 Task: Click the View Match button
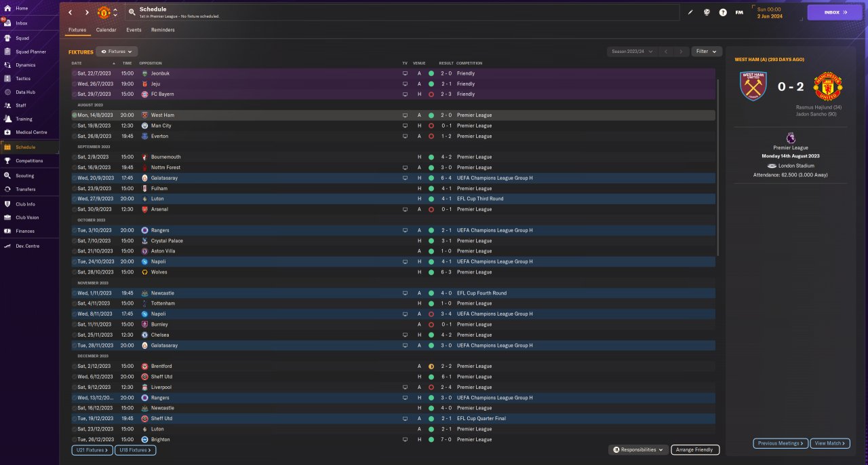(829, 443)
